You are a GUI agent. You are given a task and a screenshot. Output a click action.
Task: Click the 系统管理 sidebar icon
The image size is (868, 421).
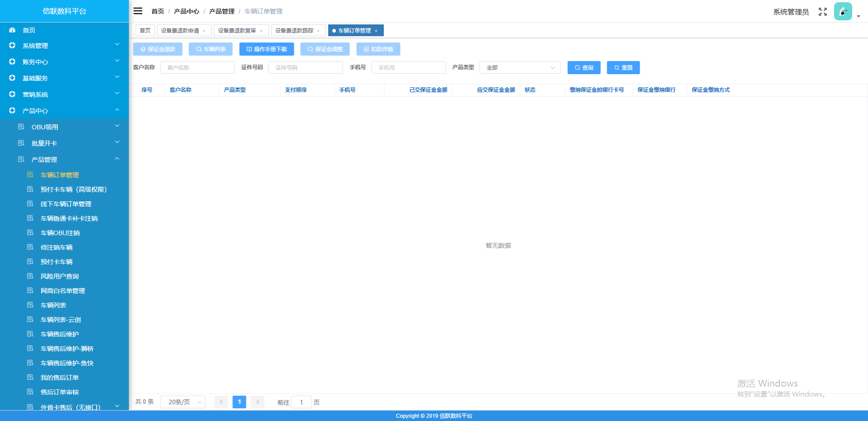pos(12,45)
